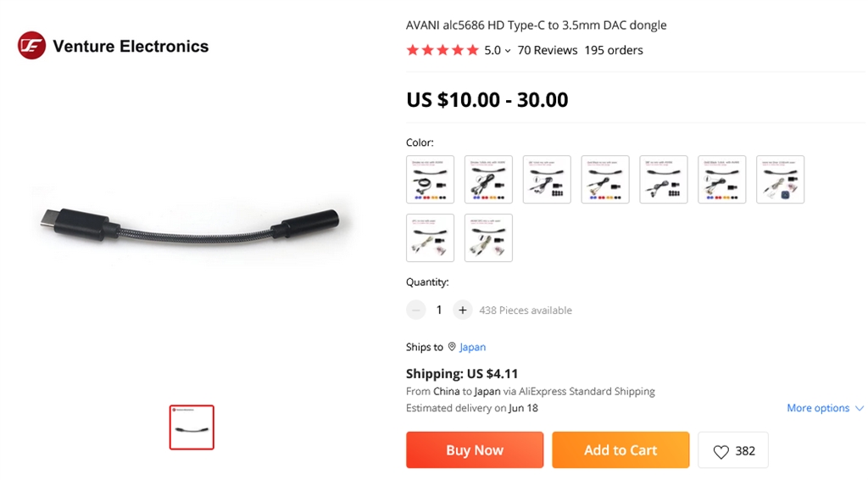Click the Add to Cart button

tap(620, 450)
